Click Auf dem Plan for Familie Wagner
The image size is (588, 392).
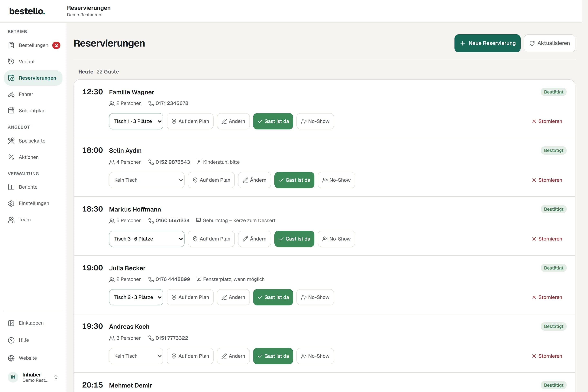tap(190, 121)
